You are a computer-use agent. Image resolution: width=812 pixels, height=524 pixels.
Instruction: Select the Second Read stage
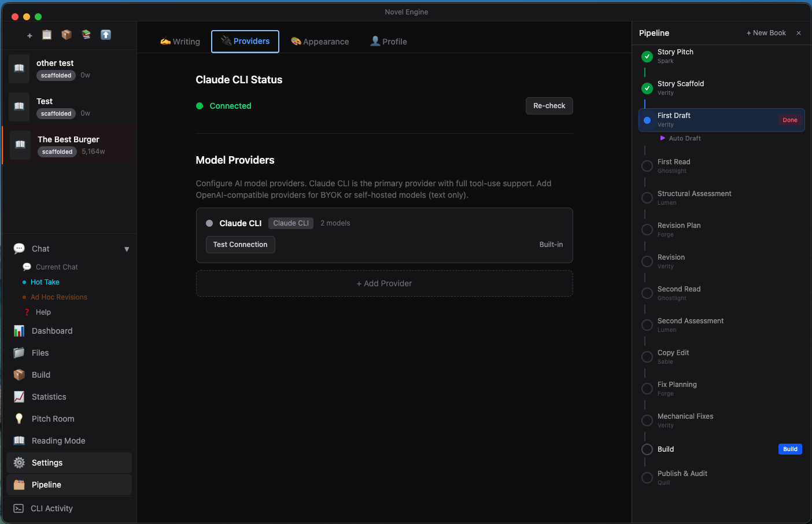click(722, 293)
